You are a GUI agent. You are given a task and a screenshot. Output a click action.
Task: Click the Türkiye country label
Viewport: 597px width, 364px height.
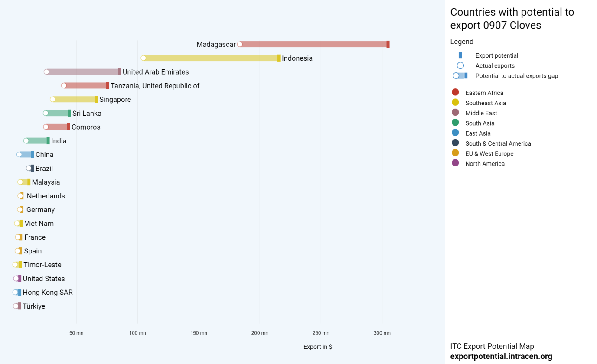point(34,306)
